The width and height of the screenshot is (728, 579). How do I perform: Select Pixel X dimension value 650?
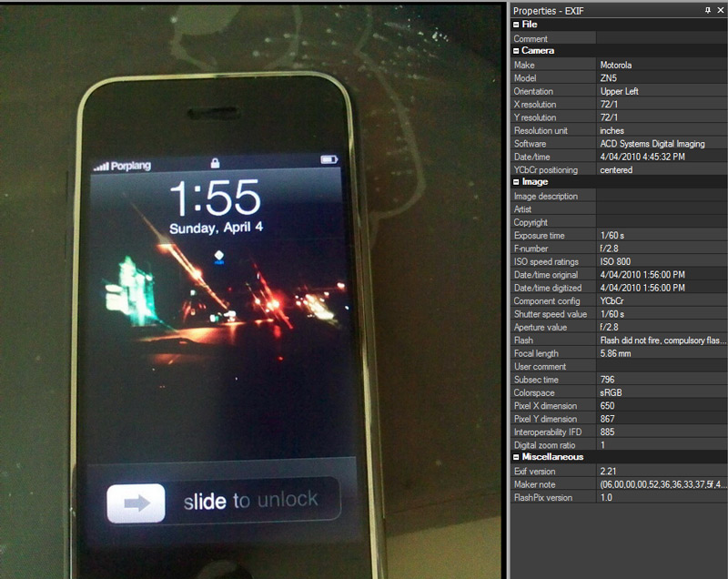click(607, 406)
